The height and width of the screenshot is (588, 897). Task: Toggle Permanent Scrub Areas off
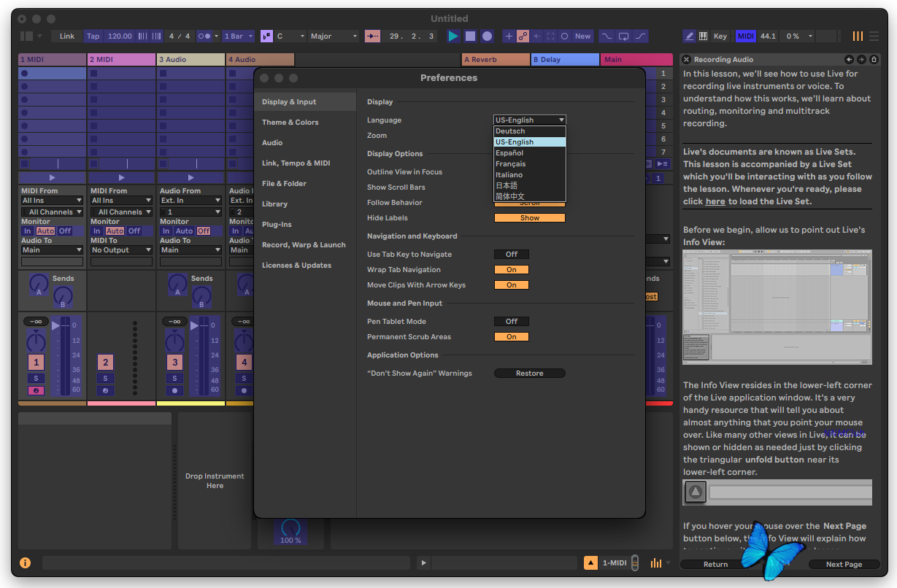[x=511, y=336]
